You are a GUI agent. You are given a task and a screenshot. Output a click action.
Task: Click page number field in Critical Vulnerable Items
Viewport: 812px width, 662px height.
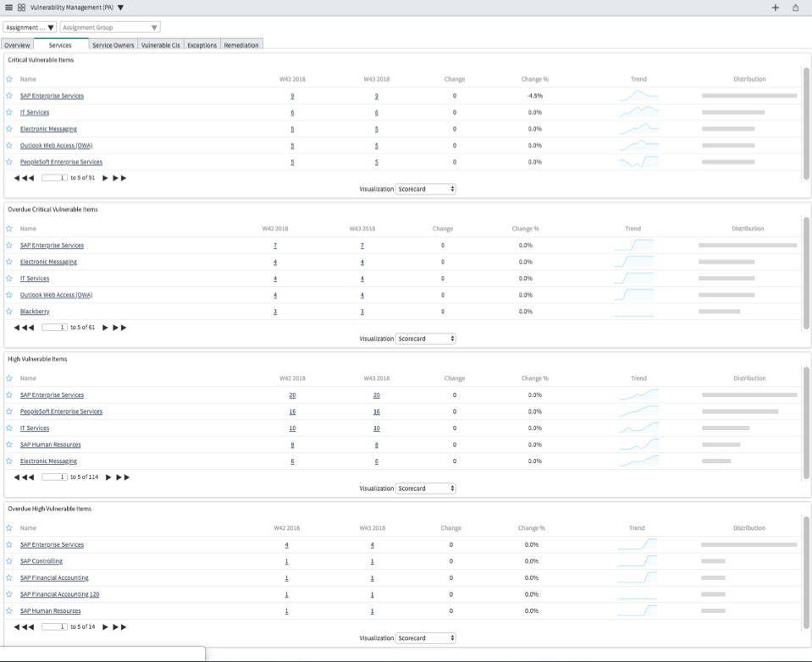click(x=54, y=178)
